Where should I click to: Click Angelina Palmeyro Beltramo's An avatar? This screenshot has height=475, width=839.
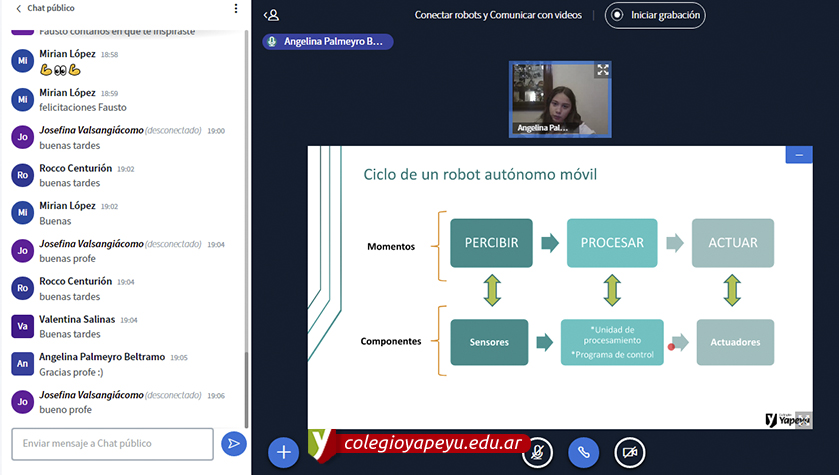[22, 363]
